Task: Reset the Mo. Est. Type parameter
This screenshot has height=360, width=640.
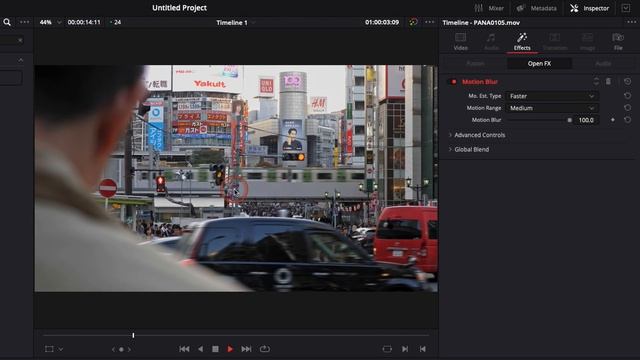Action: (627, 96)
